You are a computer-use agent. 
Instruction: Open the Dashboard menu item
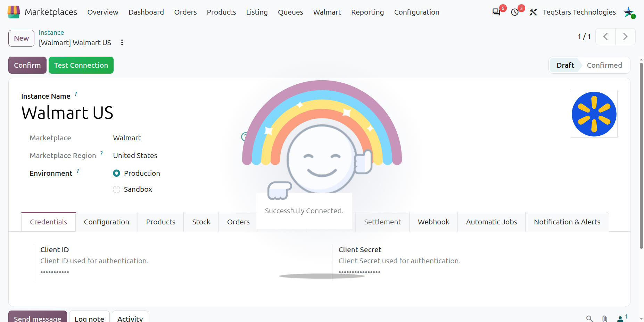(x=146, y=12)
